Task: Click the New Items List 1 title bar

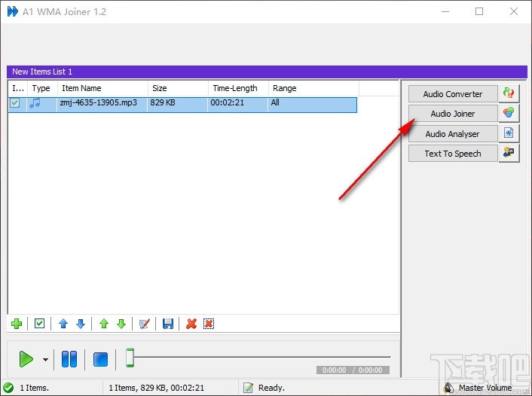Action: (267, 72)
